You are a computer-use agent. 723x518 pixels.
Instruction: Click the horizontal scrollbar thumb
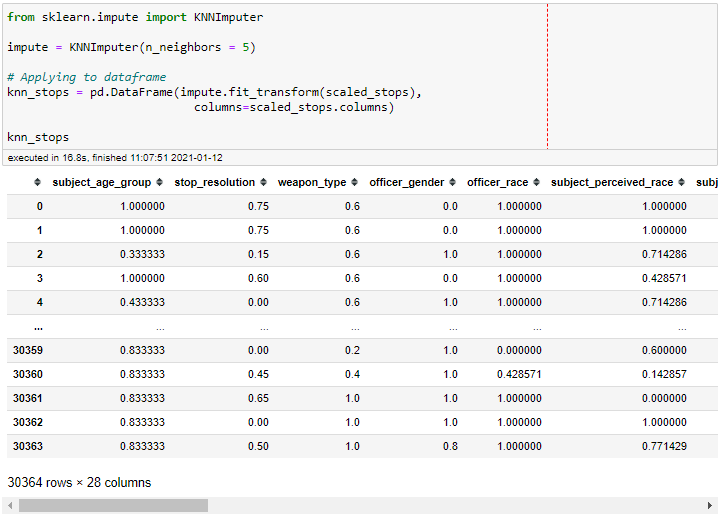[x=113, y=506]
